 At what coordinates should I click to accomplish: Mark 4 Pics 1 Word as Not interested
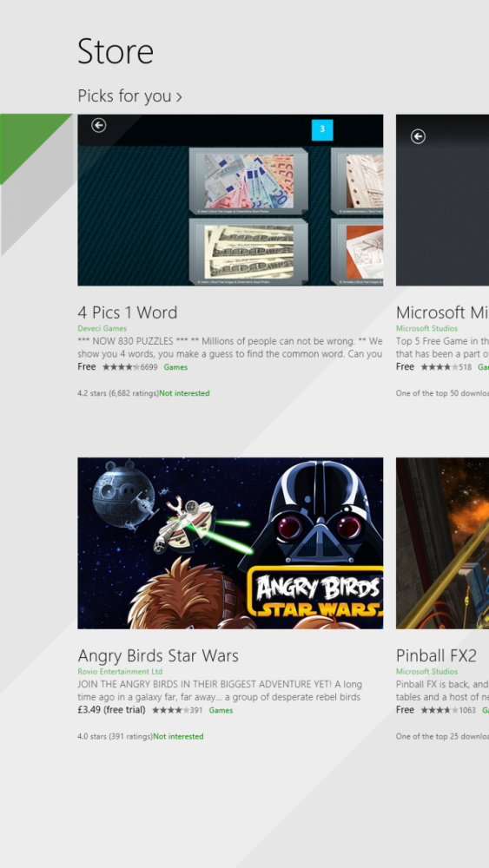pos(184,393)
